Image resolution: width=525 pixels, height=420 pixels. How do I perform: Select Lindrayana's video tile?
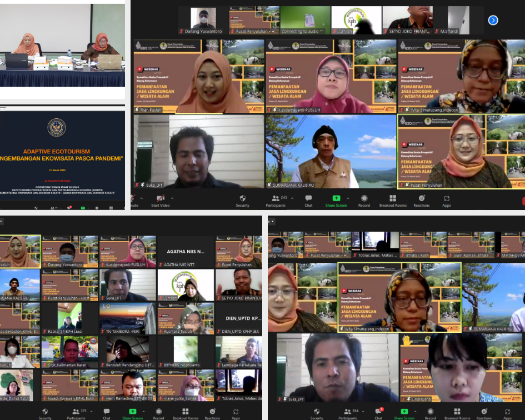pyautogui.click(x=462, y=367)
